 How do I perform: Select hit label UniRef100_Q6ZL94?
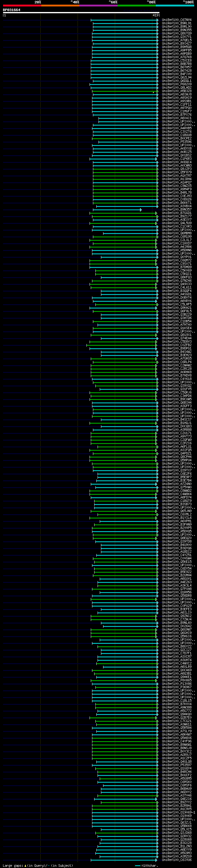(x=176, y=78)
